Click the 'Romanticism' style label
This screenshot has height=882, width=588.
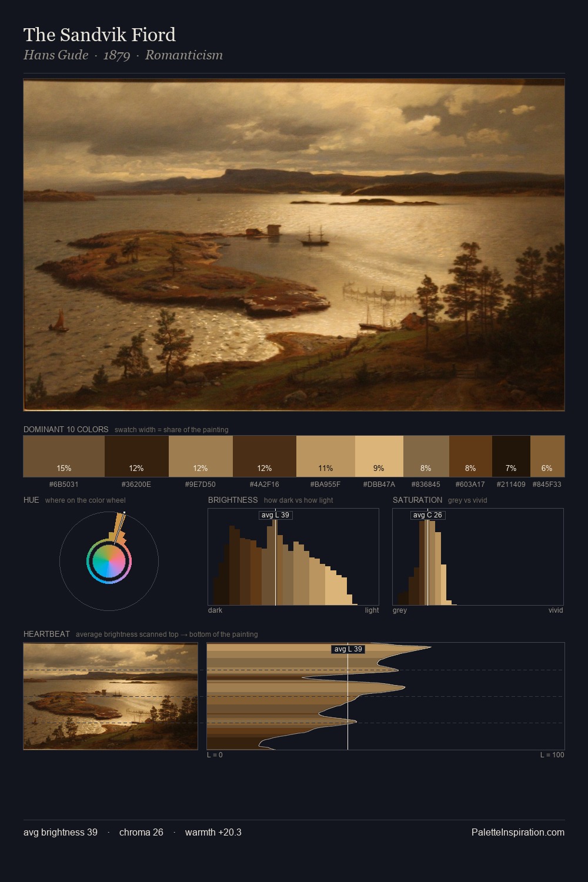pyautogui.click(x=184, y=55)
